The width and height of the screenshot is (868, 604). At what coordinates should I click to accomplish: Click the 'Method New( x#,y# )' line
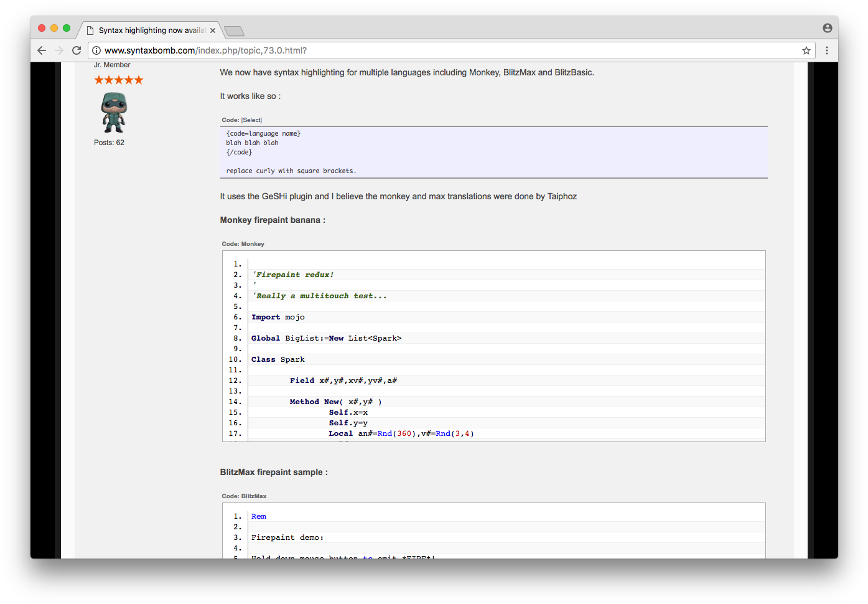(336, 402)
